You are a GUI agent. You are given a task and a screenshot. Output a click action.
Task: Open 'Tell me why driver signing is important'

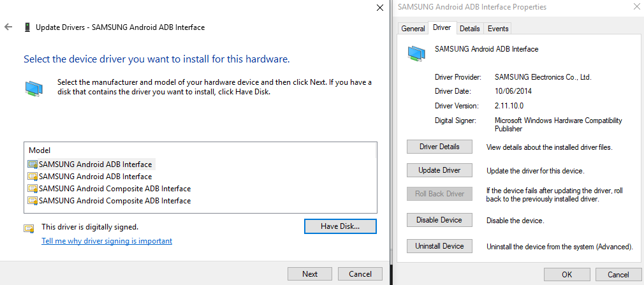click(106, 241)
